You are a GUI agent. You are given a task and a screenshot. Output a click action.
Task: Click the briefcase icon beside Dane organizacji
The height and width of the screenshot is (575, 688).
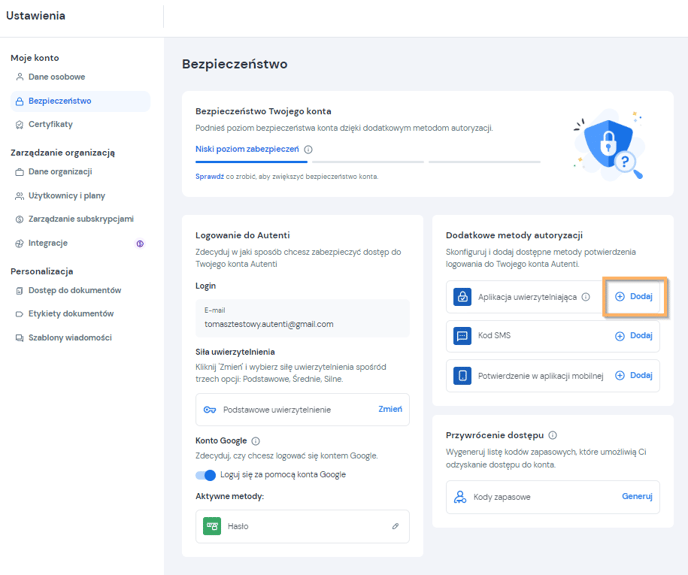coord(19,172)
